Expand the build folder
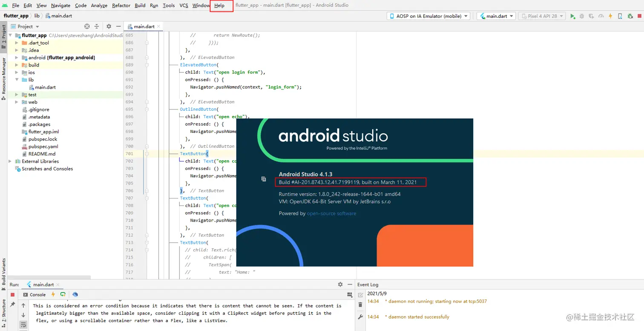Viewport: 644px width, 331px height. click(x=17, y=65)
